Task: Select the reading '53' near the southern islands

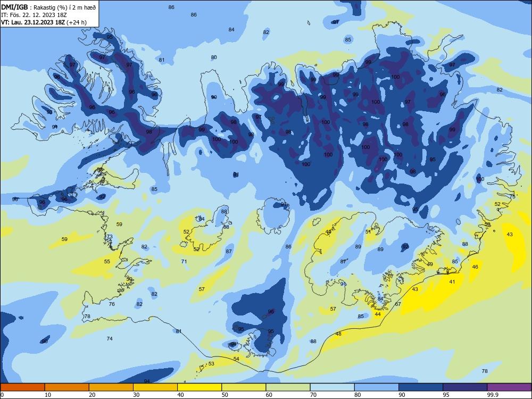Action: pyautogui.click(x=211, y=364)
